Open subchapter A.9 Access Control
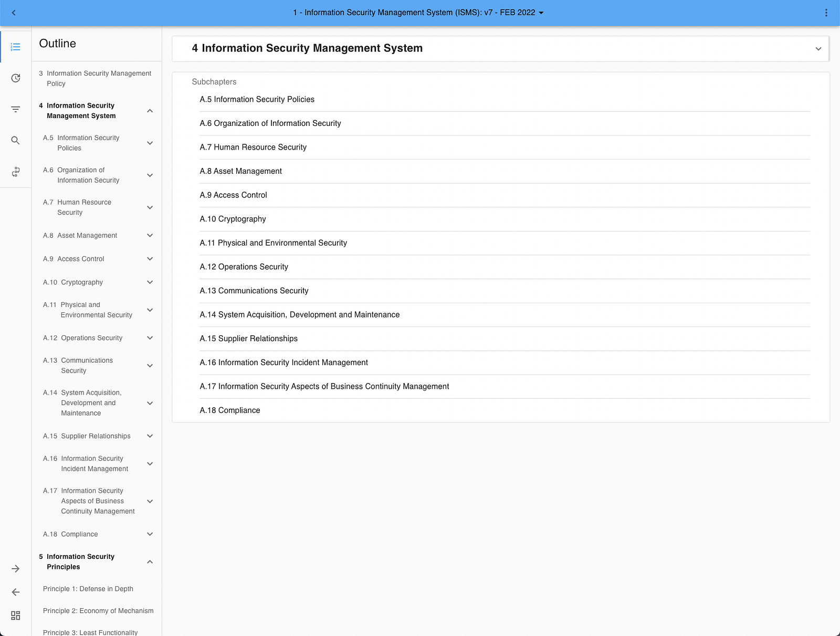Viewport: 840px width, 636px height. (x=233, y=195)
